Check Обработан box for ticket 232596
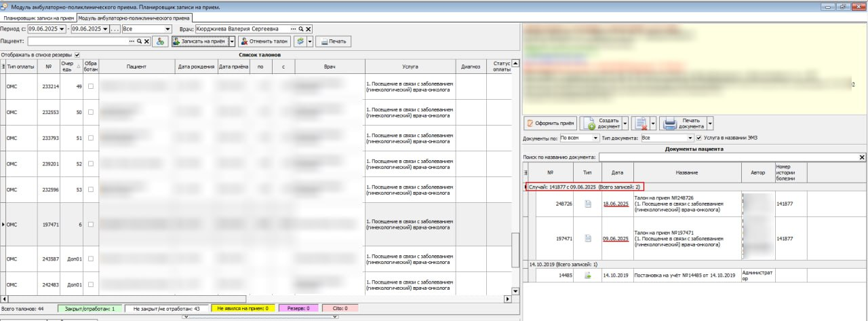Screen dimensions: 868x321 pos(91,189)
